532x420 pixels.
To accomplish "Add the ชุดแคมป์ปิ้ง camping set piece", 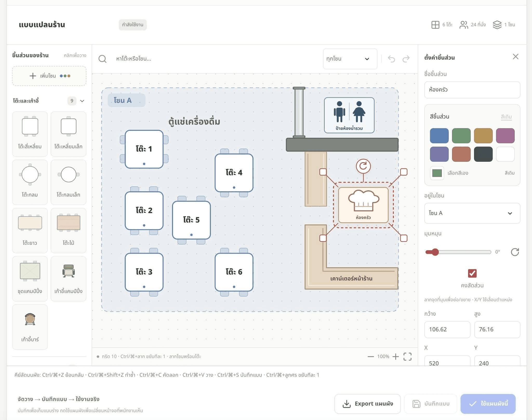I will (x=30, y=279).
